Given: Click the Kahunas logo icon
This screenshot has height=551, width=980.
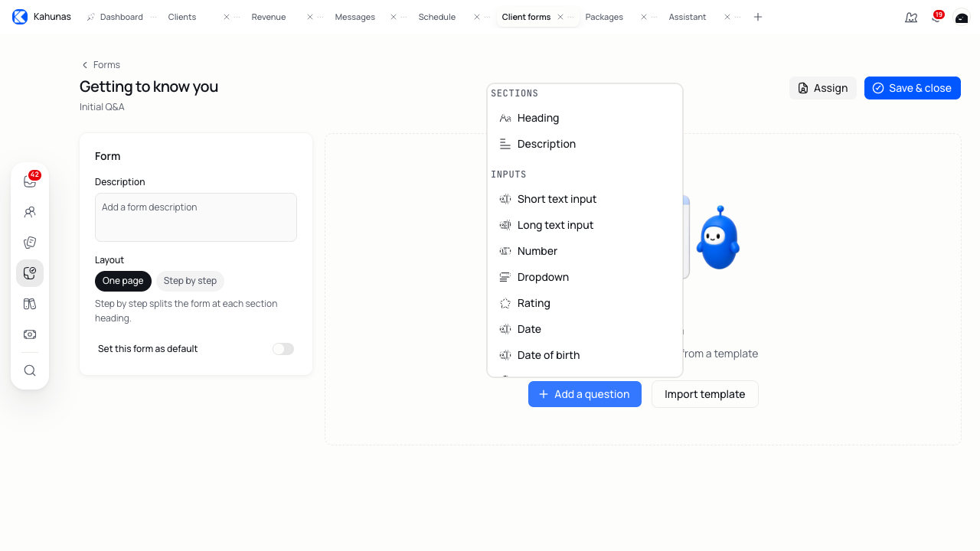Looking at the screenshot, I should click(x=20, y=17).
